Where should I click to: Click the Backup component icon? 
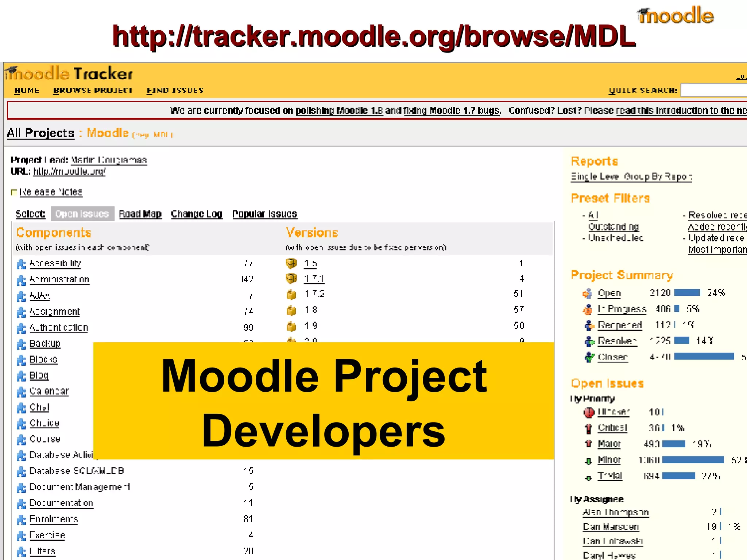[22, 344]
